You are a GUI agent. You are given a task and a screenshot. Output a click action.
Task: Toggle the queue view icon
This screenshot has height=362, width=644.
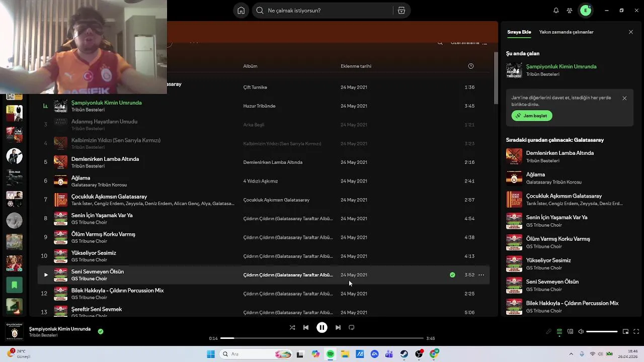[x=559, y=332]
